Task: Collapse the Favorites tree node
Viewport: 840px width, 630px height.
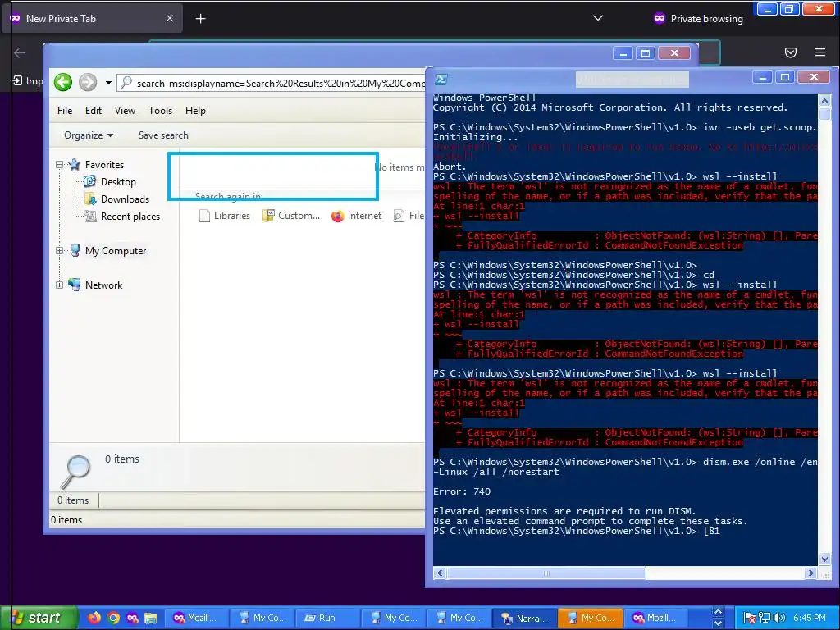Action: 59,164
